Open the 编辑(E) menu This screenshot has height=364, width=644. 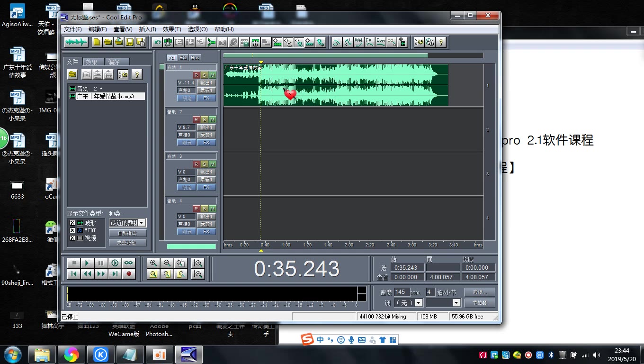(98, 29)
